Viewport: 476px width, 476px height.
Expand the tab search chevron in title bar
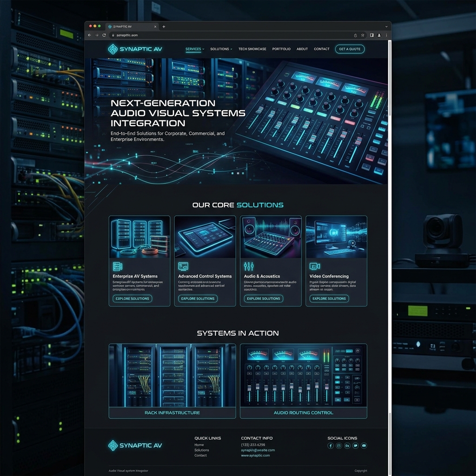(386, 26)
